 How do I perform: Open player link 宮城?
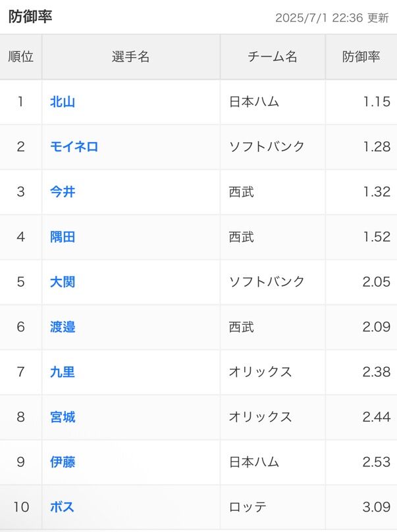(63, 417)
